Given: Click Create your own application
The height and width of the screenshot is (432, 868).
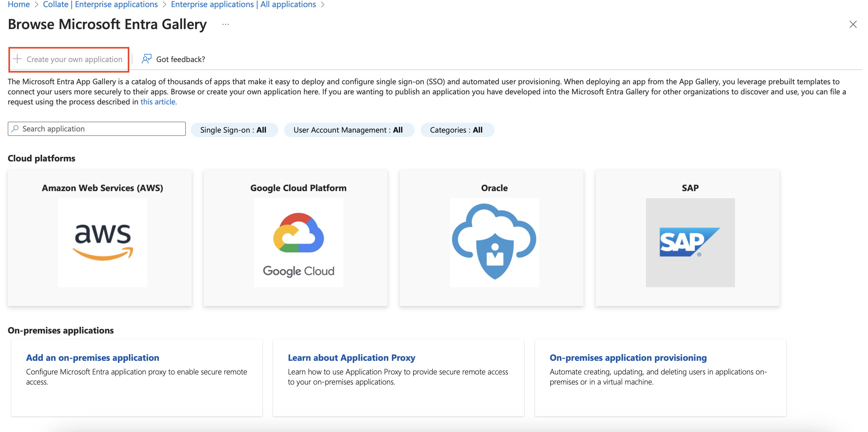Looking at the screenshot, I should pos(75,59).
